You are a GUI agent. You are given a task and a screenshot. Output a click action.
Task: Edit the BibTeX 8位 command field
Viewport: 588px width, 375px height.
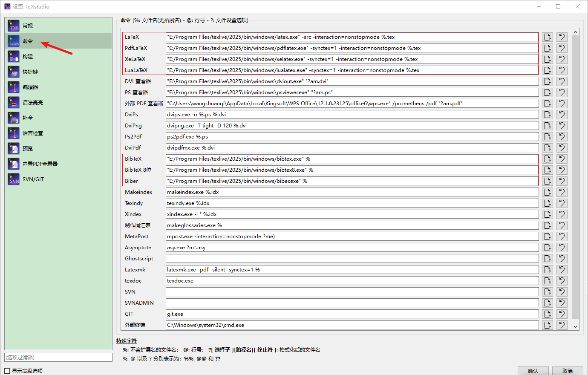point(352,170)
